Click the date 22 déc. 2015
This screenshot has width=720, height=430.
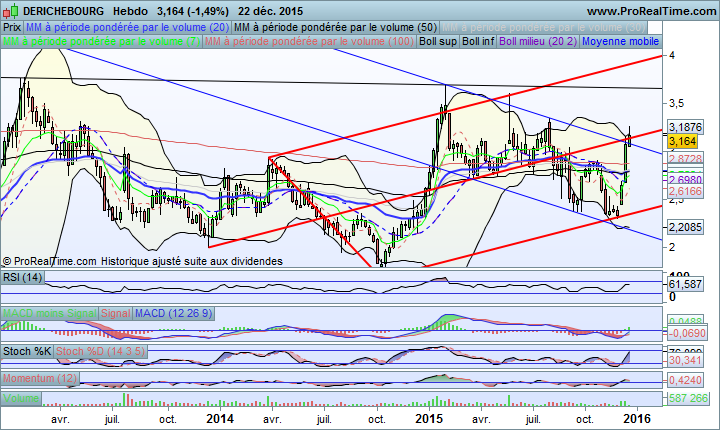270,11
